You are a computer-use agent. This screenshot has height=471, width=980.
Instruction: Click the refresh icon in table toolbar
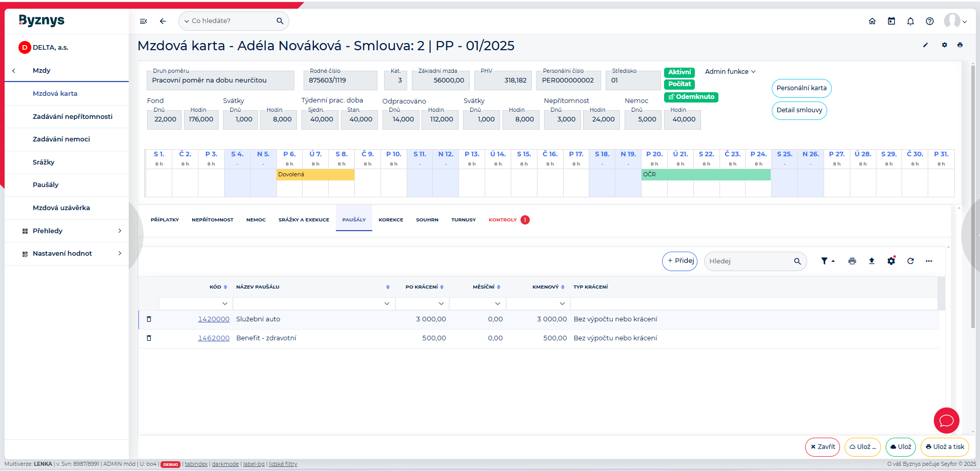[910, 261]
